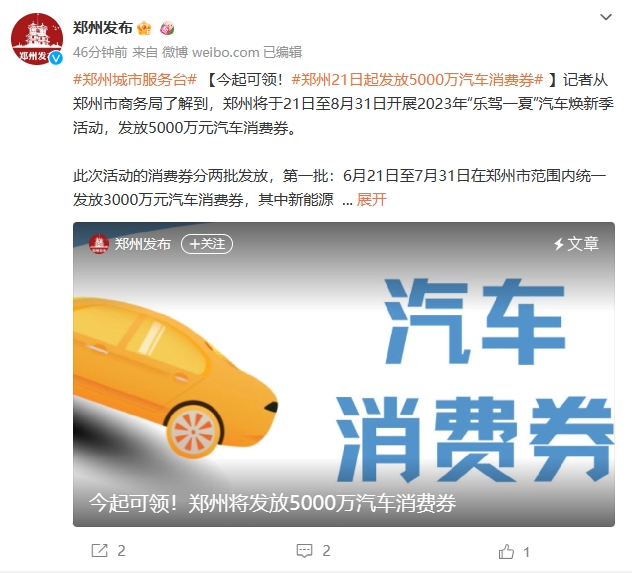638x573 pixels.
Task: Open hashtag #郑州21日起发放5000万汽车消费券#
Action: [x=417, y=80]
